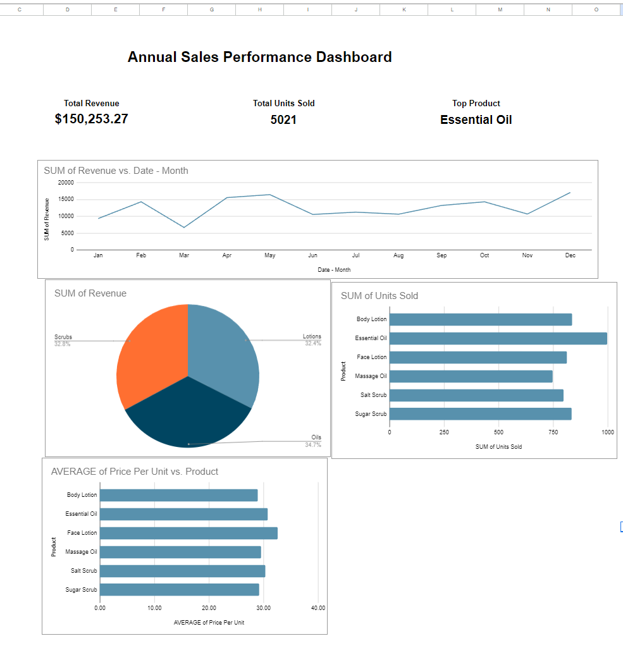Viewport: 623px width, 672px height.
Task: Click the SUM of Units Sold axis title
Action: click(x=498, y=446)
